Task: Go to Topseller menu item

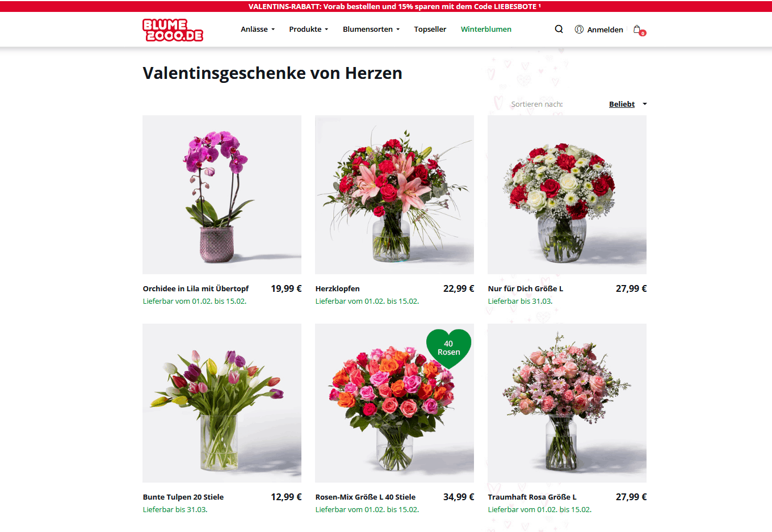Action: 430,29
